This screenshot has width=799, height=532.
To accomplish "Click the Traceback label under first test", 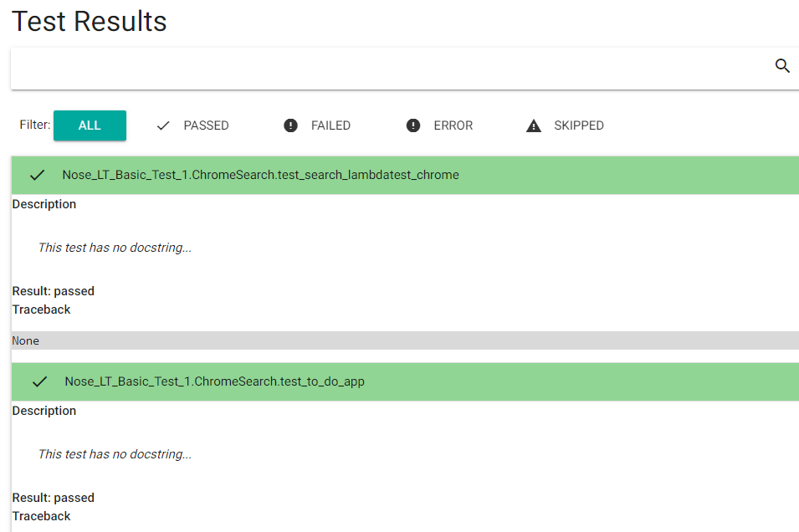I will (41, 309).
